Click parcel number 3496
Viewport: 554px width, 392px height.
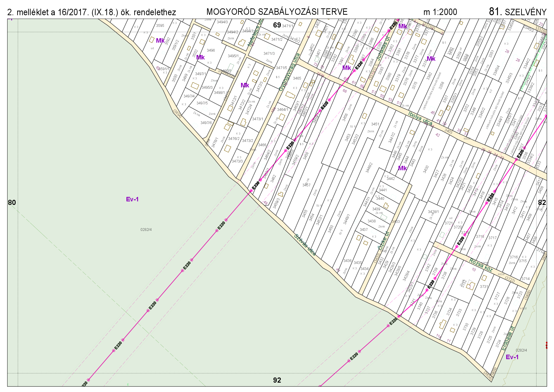point(211,51)
